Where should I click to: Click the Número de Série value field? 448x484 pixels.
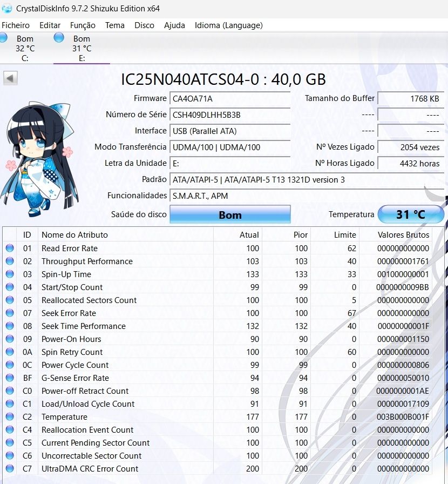(x=230, y=115)
